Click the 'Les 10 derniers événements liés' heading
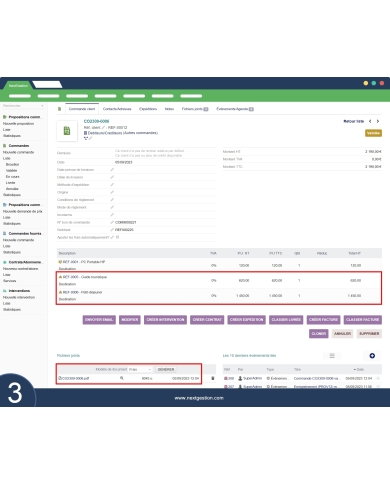Viewport: 390px width, 484px height. point(249,356)
